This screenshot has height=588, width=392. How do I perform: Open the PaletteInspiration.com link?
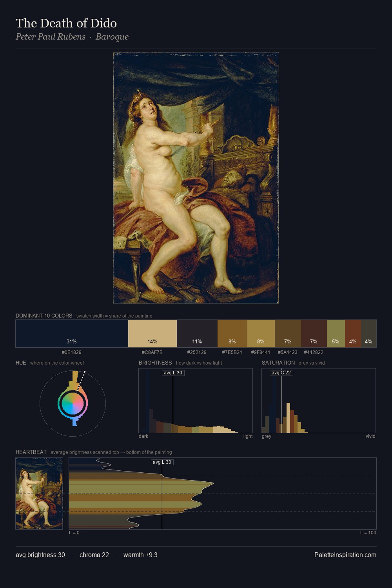pos(345,555)
